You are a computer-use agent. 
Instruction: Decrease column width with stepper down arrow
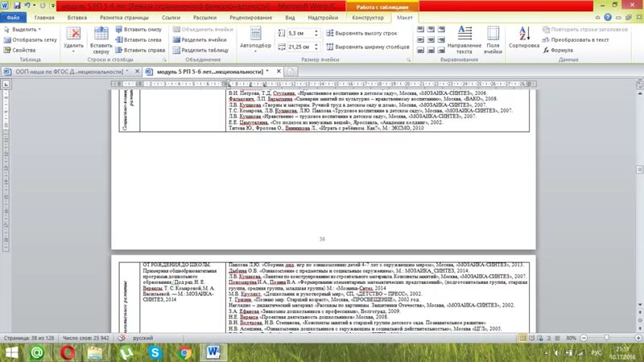tap(316, 49)
